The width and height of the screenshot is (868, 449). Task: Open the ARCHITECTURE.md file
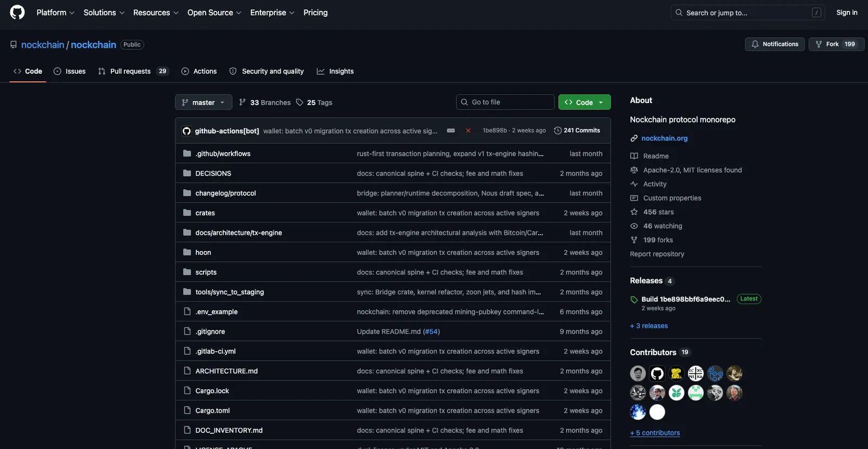coord(226,371)
